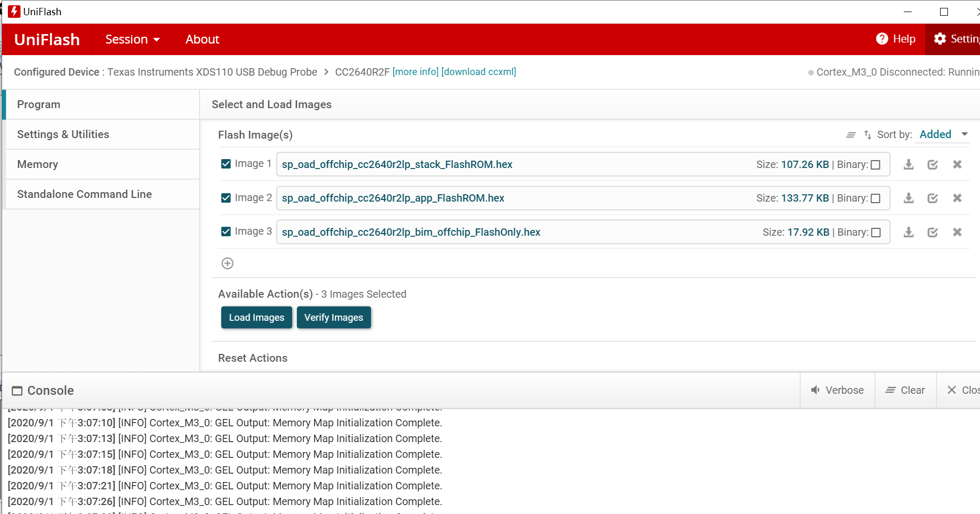Click the console log line at 3:07:10

coord(225,423)
